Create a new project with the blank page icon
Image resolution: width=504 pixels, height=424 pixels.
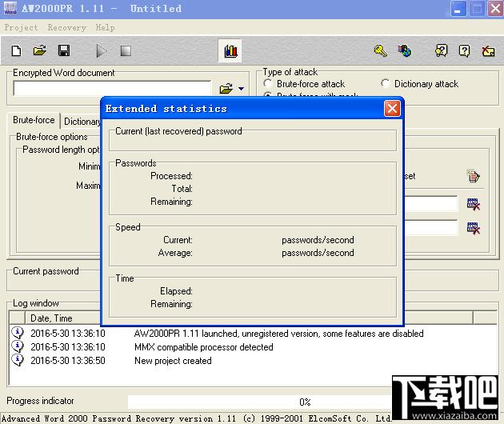(x=16, y=50)
